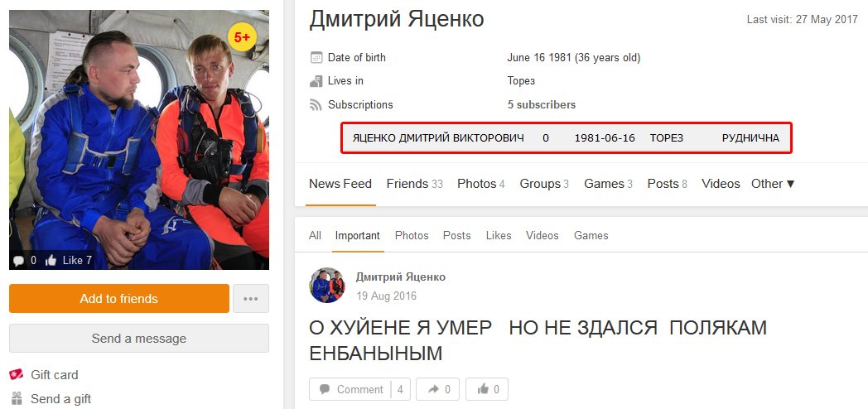Click the Send a message button
This screenshot has height=409, width=868.
[139, 338]
